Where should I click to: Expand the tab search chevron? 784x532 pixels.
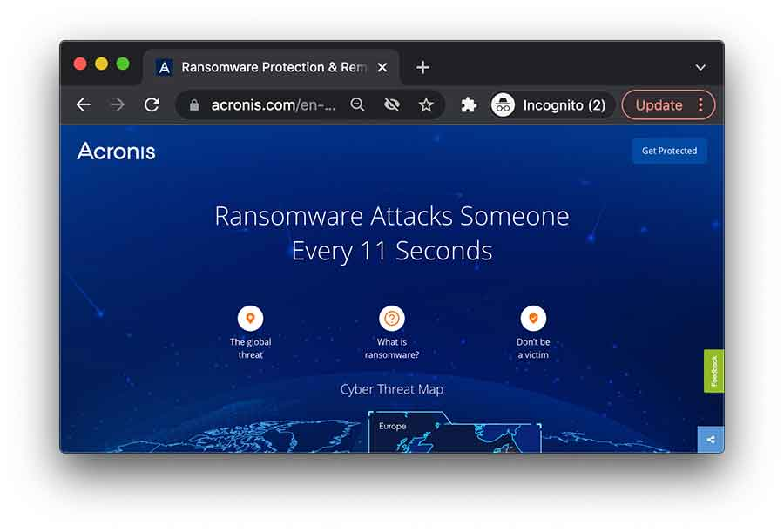700,68
